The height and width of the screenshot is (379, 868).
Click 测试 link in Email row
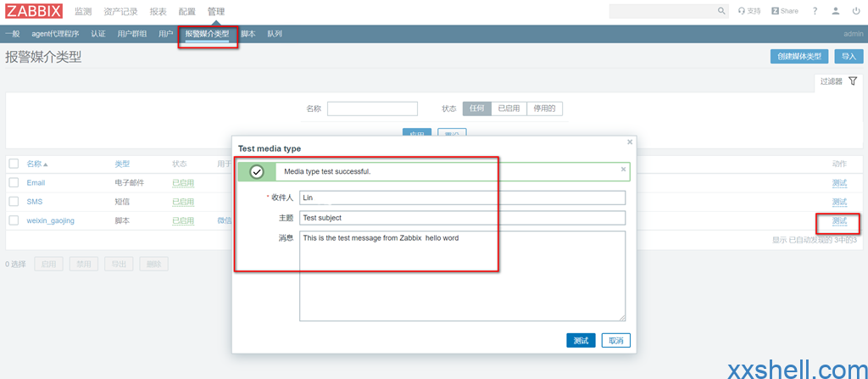tap(839, 183)
